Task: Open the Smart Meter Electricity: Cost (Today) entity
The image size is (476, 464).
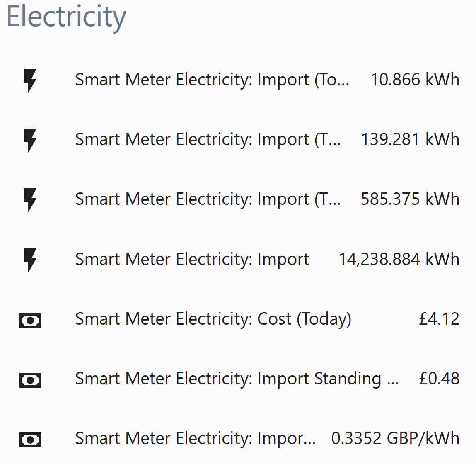Action: (x=213, y=320)
